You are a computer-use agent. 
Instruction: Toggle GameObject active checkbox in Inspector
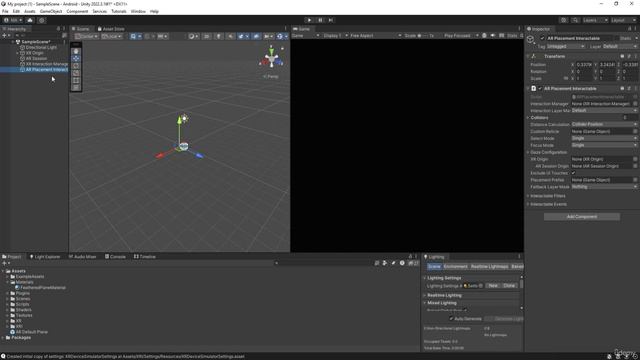point(542,38)
